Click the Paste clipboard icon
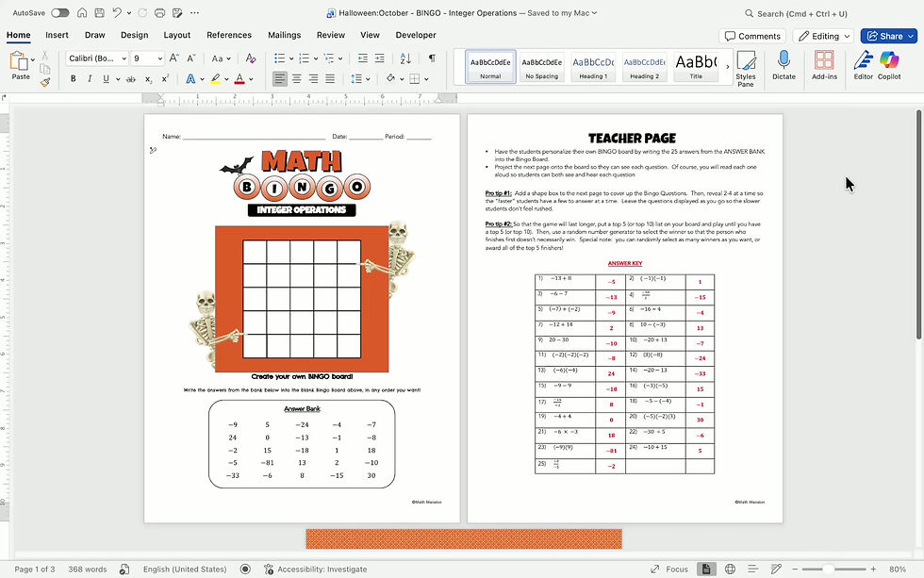Screen dimensions: 924x578 [19, 61]
